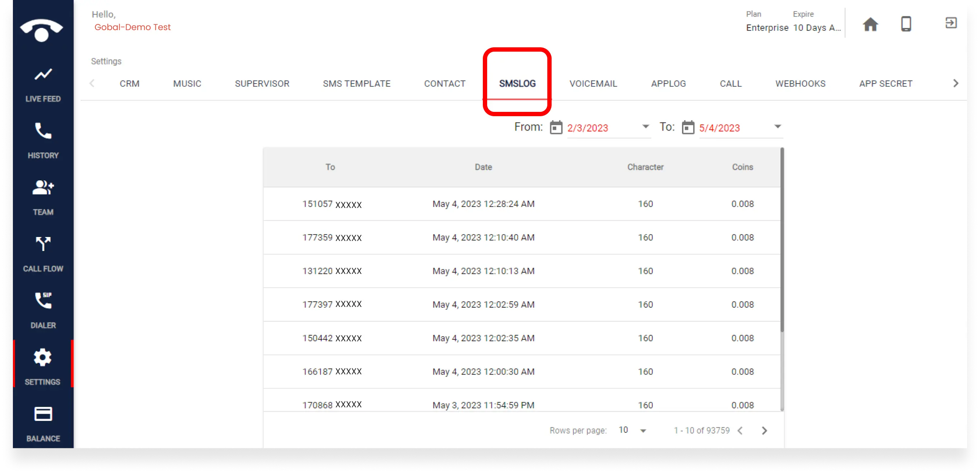Expand the To date dropdown arrow

777,127
